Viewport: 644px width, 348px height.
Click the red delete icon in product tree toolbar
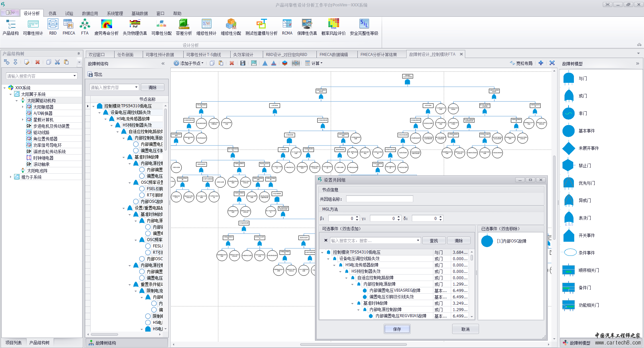[x=38, y=62]
